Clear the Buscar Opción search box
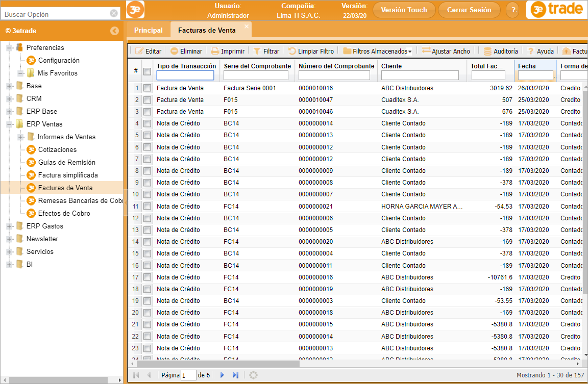This screenshot has width=588, height=384. pos(114,13)
